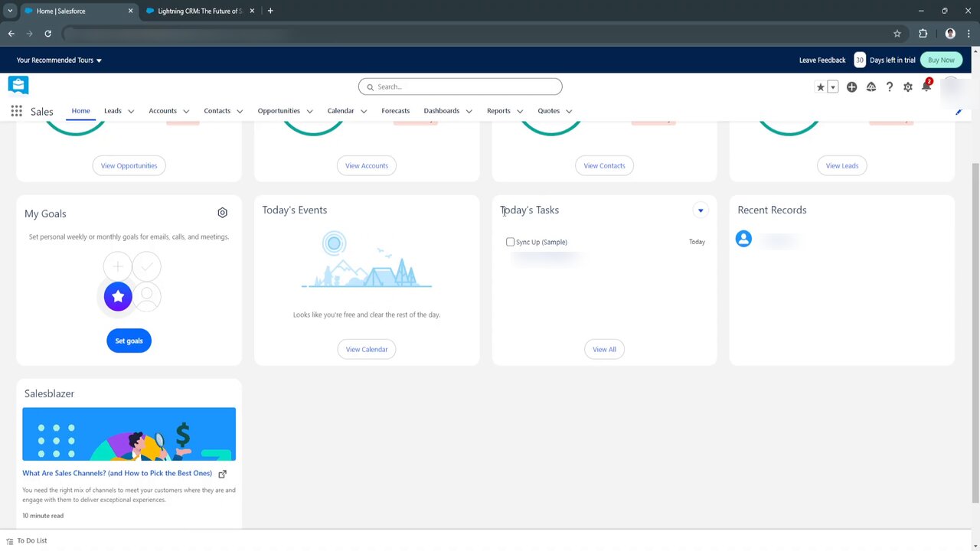980x551 pixels.
Task: Open a new browser tab with plus
Action: [x=270, y=11]
